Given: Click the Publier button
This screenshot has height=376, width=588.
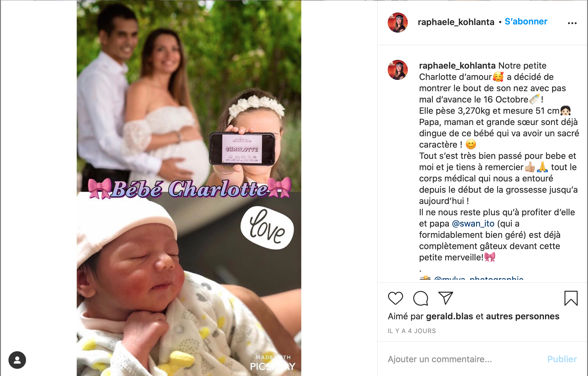Looking at the screenshot, I should point(562,359).
